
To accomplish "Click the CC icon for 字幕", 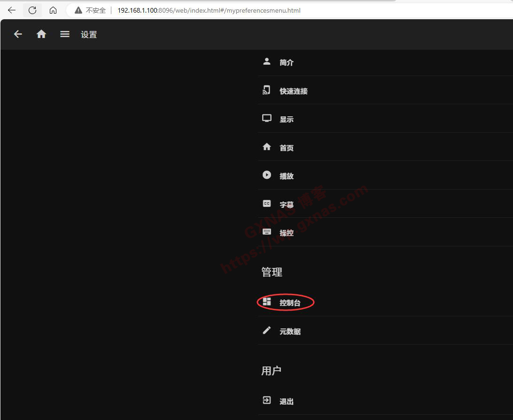I will pos(267,204).
